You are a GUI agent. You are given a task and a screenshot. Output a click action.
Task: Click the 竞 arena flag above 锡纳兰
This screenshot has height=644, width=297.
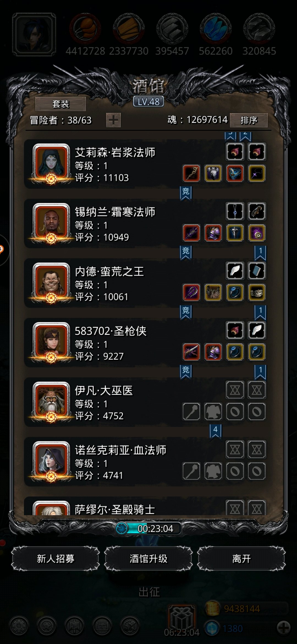pos(186,193)
